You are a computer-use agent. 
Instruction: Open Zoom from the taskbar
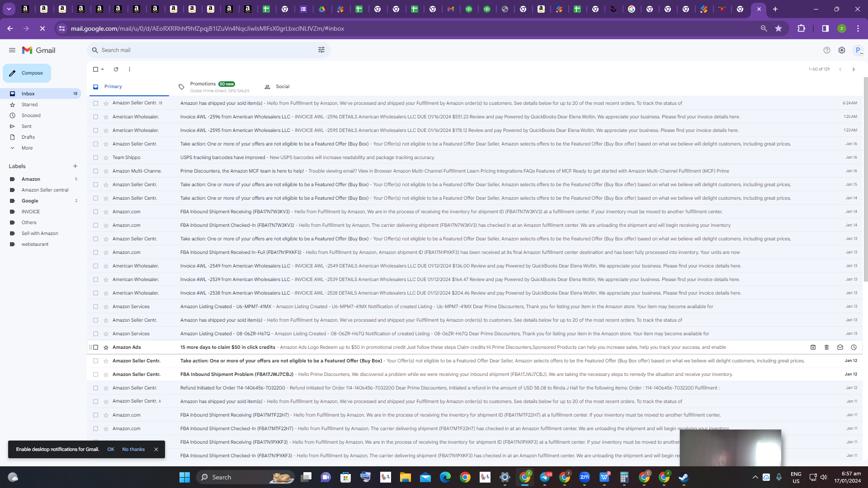coord(585,477)
